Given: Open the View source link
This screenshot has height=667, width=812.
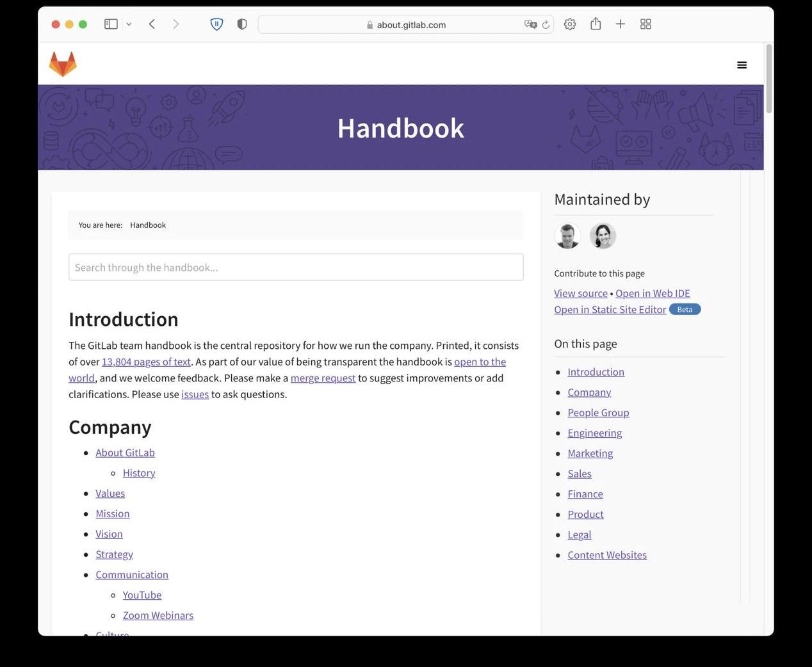Looking at the screenshot, I should tap(581, 293).
